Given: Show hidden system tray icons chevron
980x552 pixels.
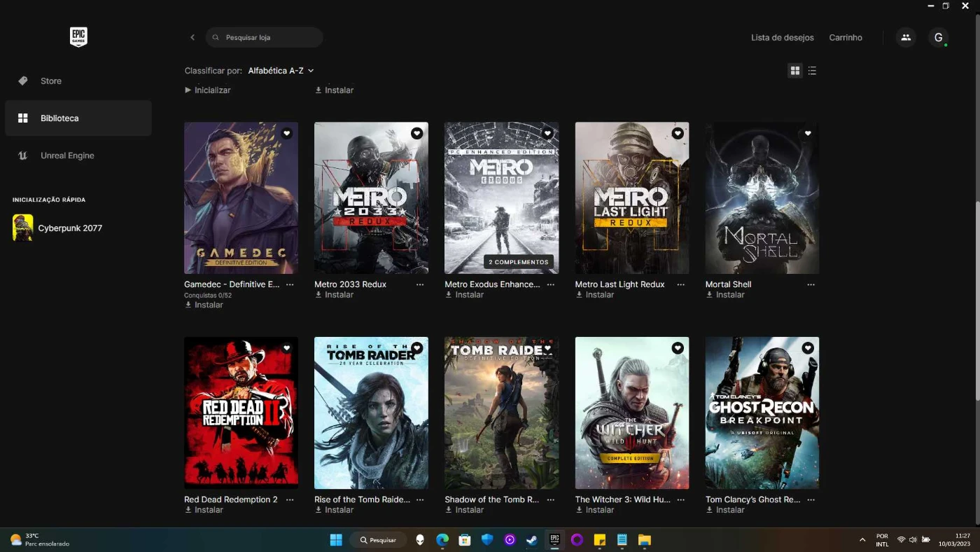Looking at the screenshot, I should 862,539.
